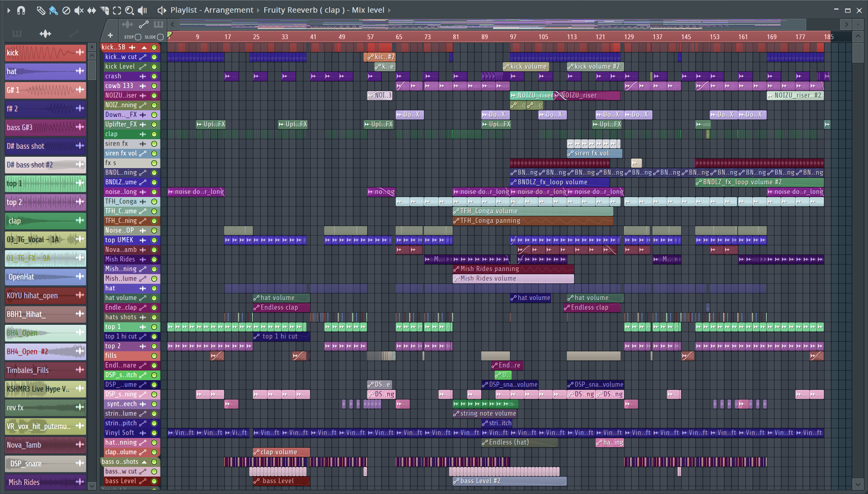
Task: Mute the fills track
Action: (x=154, y=356)
